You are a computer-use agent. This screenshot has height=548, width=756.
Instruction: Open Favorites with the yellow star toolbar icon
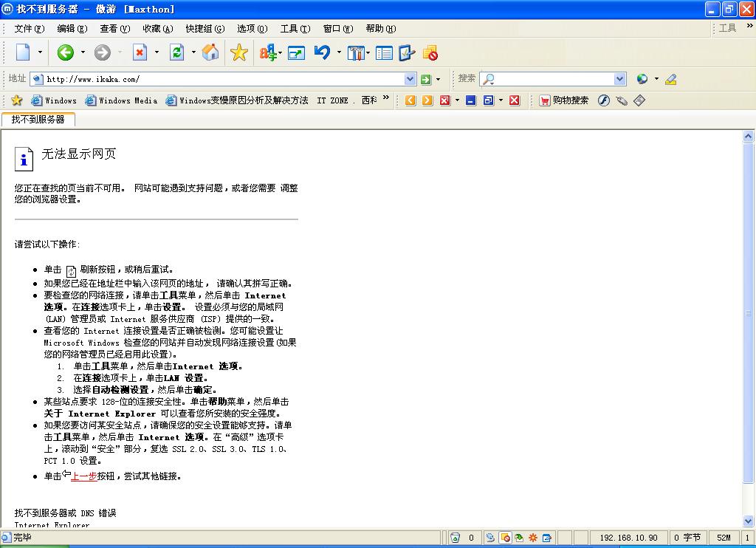pyautogui.click(x=238, y=52)
